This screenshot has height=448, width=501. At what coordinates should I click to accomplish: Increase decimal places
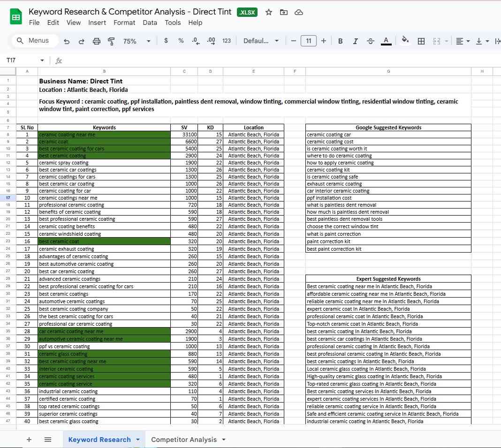coord(211,41)
